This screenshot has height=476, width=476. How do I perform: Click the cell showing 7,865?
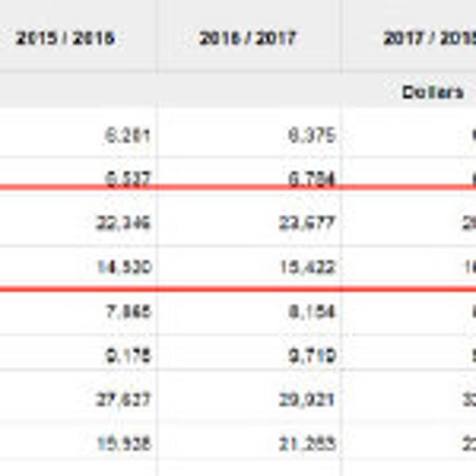click(x=129, y=311)
